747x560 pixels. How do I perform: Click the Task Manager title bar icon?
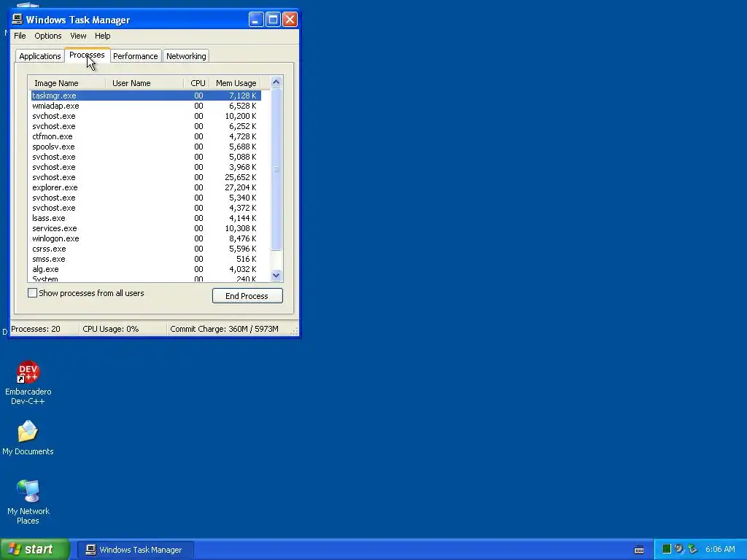click(18, 19)
